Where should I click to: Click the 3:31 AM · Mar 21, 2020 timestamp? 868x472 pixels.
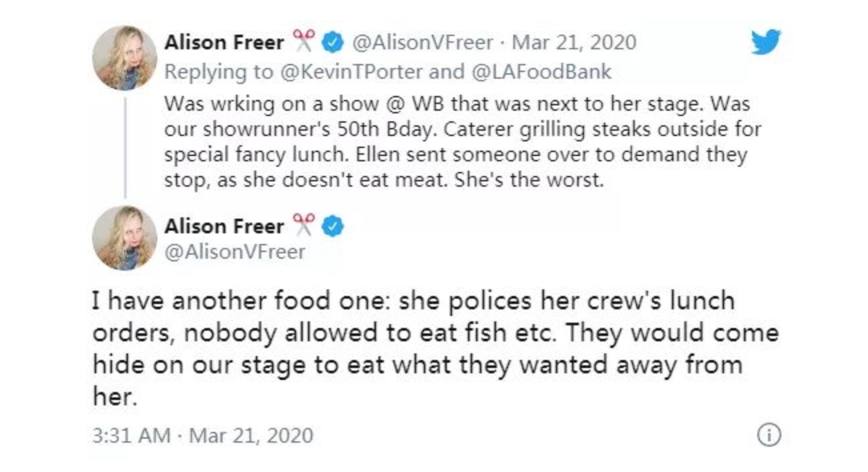[x=203, y=436]
